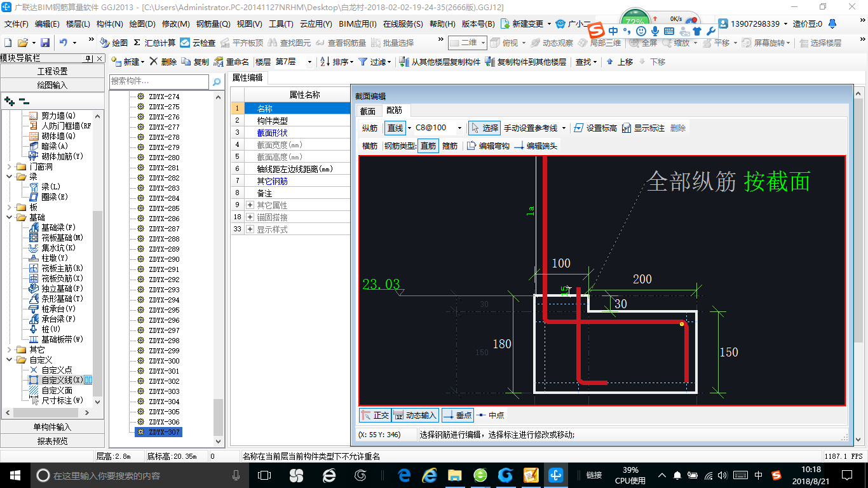This screenshot has width=868, height=488.
Task: Toggle 正交 orthogonal mode
Action: click(375, 415)
